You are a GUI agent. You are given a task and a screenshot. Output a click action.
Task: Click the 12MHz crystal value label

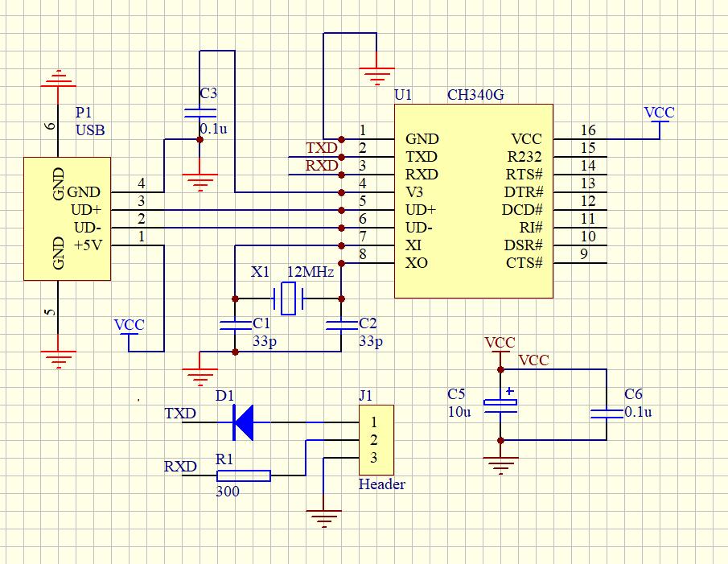click(311, 272)
